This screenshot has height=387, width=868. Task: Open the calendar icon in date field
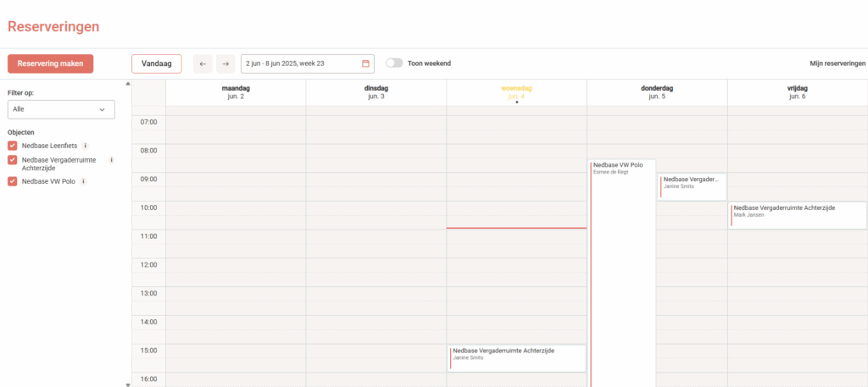pyautogui.click(x=365, y=64)
